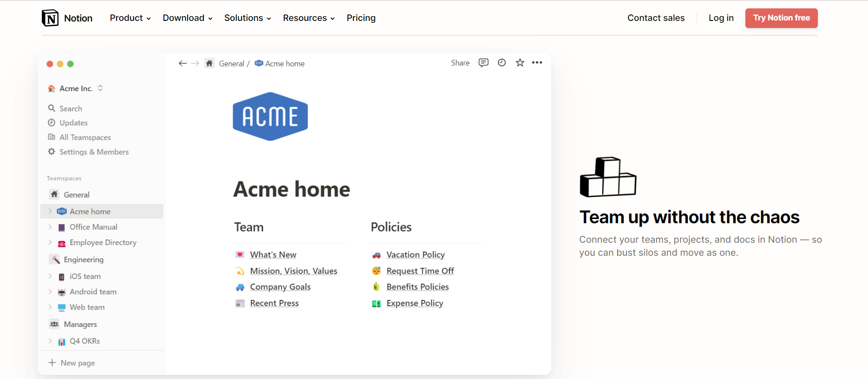Select the General teamspace
Viewport: 868px width, 379px height.
click(x=70, y=194)
